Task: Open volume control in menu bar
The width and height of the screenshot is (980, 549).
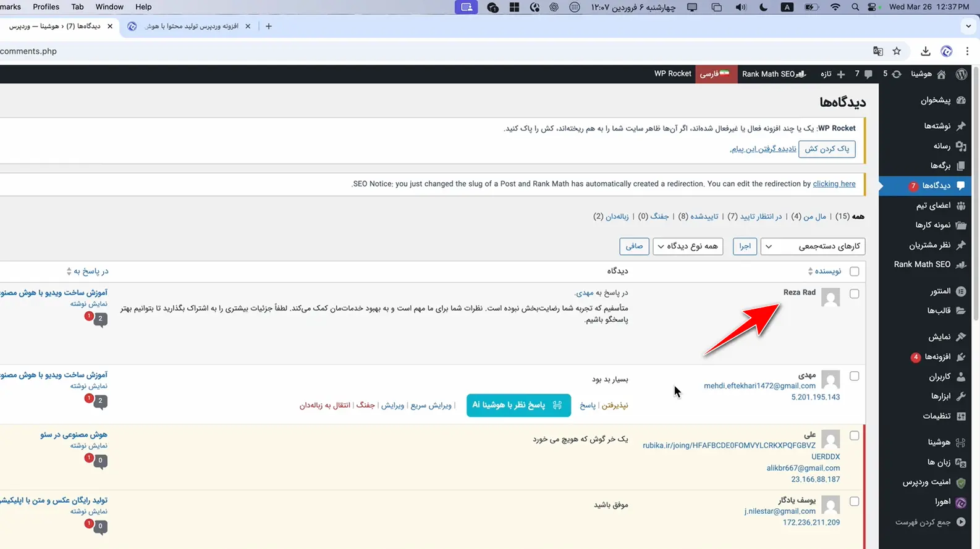Action: pyautogui.click(x=740, y=7)
